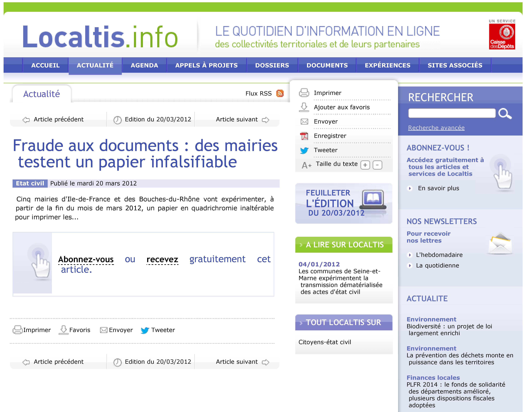Click Accédez gratuitement à tous les articles text
This screenshot has width=532, height=412.
445,167
